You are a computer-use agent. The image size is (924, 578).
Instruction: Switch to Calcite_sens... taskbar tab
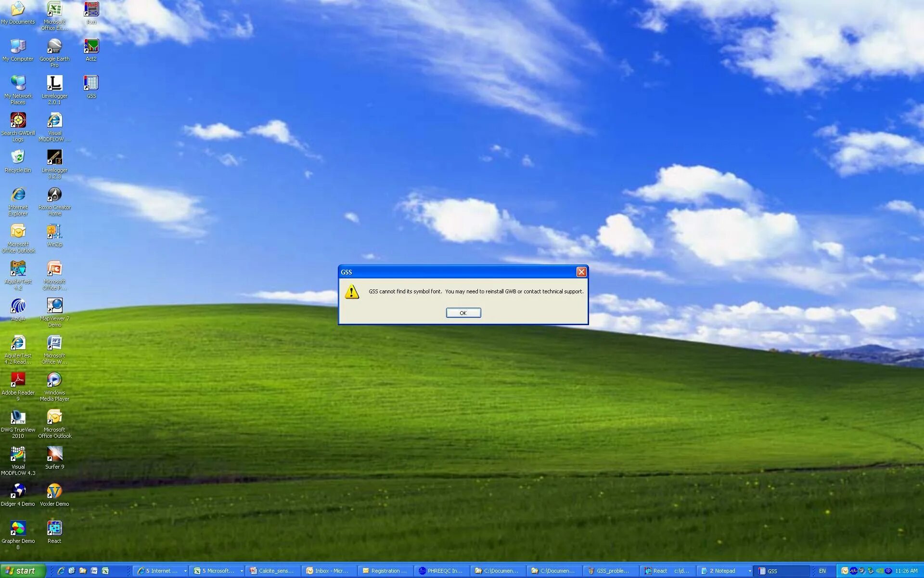[x=275, y=571]
